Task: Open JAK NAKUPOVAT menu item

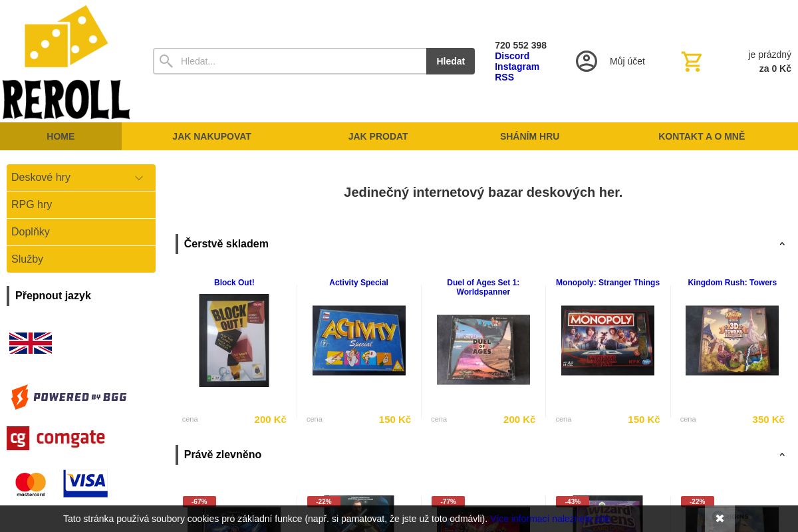Action: coord(211,136)
